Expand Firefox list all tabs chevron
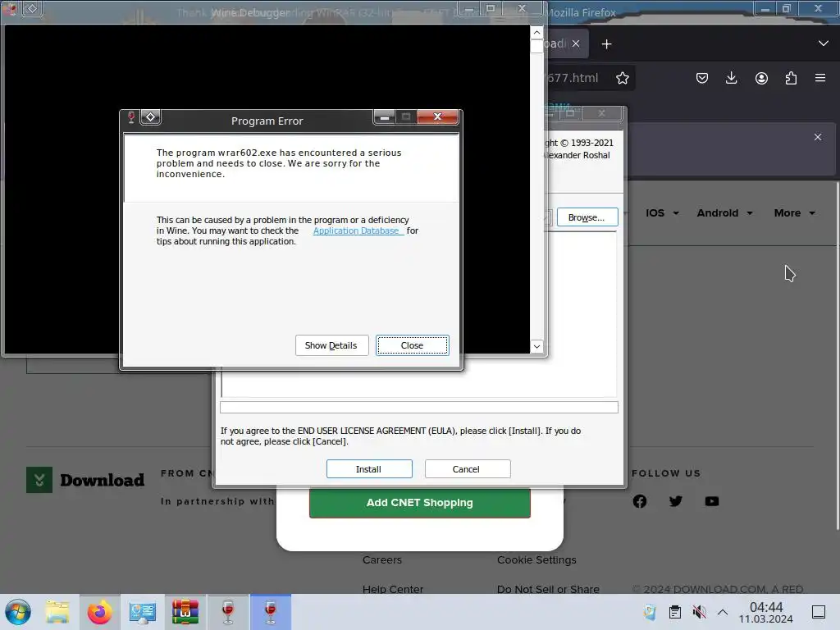Screen dimensions: 840x630 click(824, 43)
